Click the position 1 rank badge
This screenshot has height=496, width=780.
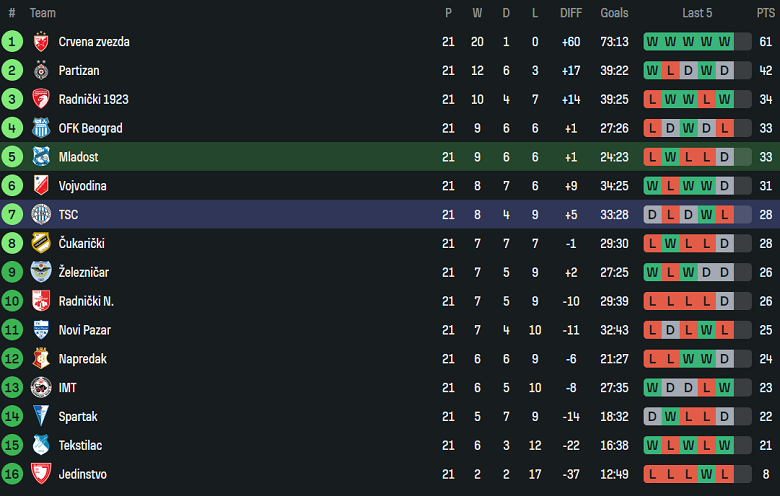coord(12,42)
